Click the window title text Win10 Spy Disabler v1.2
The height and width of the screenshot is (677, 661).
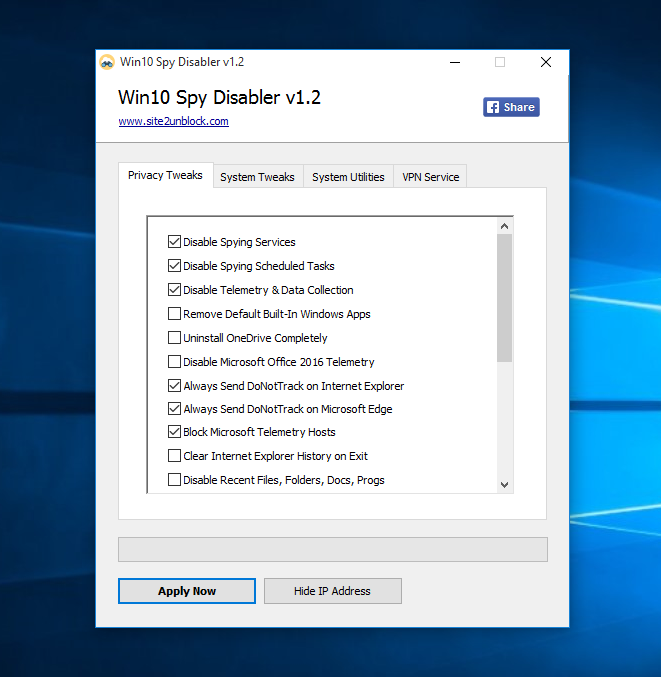click(182, 62)
